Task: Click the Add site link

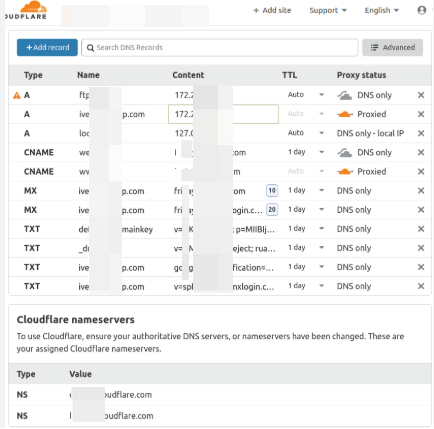Action: pyautogui.click(x=272, y=10)
